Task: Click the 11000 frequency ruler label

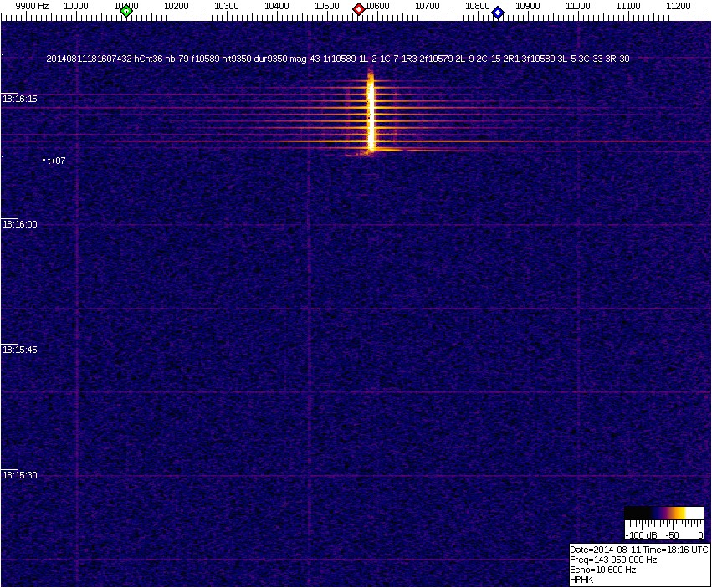Action: tap(578, 6)
